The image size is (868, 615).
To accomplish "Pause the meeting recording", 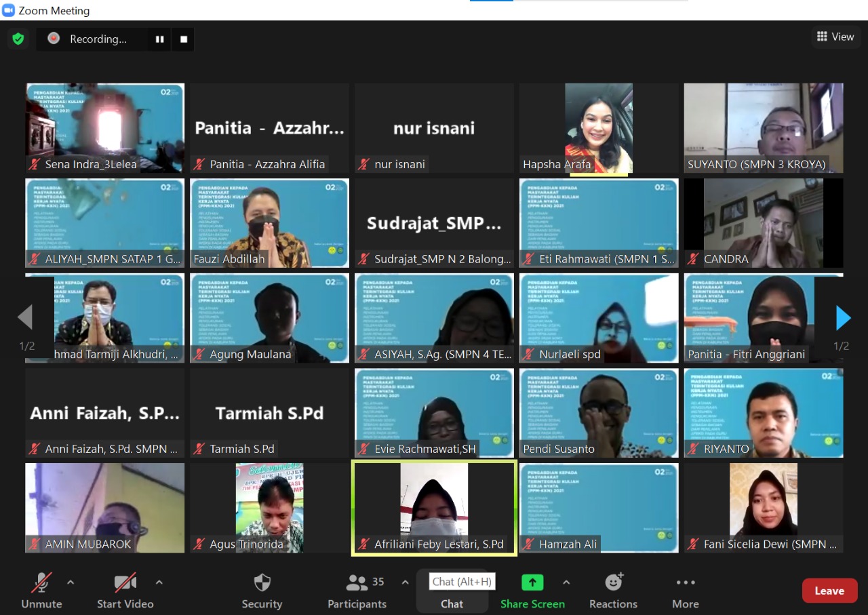I will point(160,39).
